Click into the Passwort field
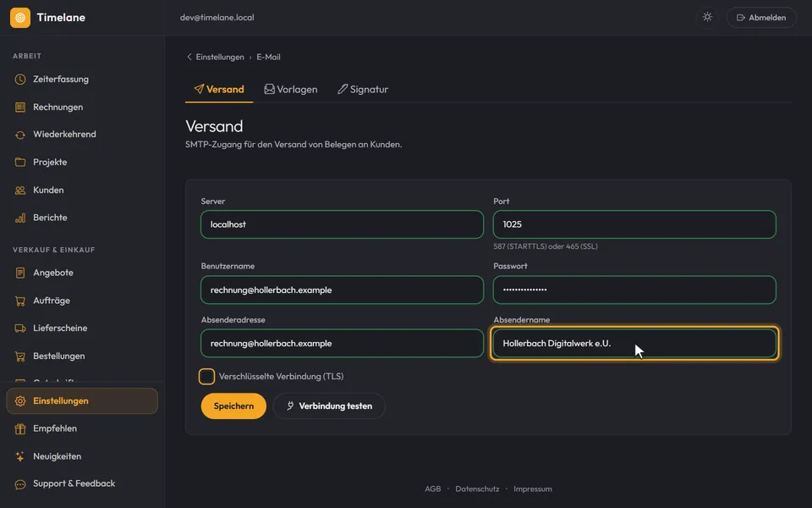 coord(634,290)
